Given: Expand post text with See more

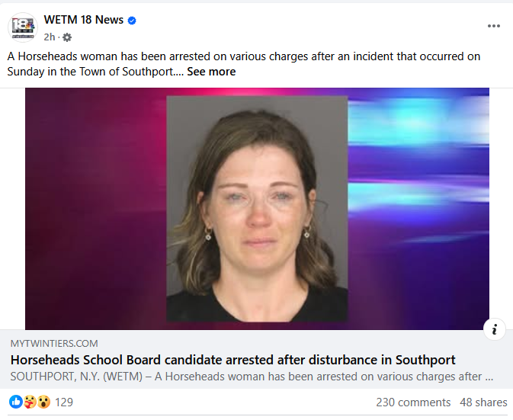Looking at the screenshot, I should pyautogui.click(x=211, y=72).
